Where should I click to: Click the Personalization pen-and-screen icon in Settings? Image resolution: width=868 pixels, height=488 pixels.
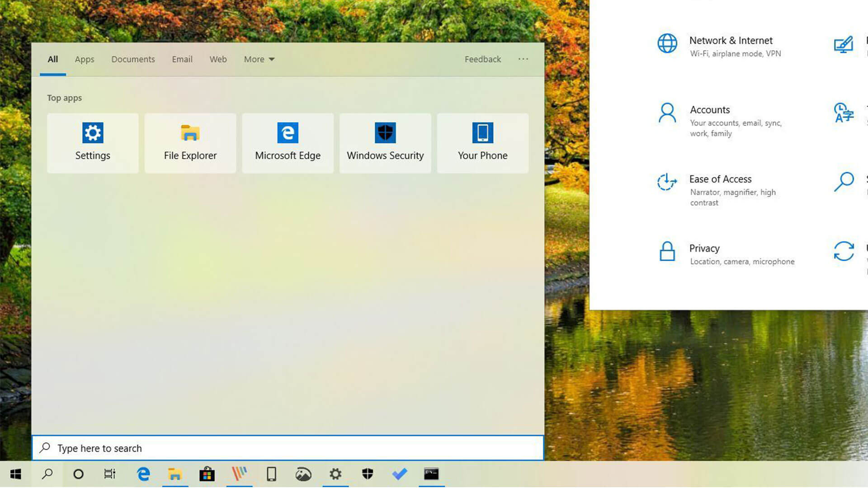click(844, 45)
